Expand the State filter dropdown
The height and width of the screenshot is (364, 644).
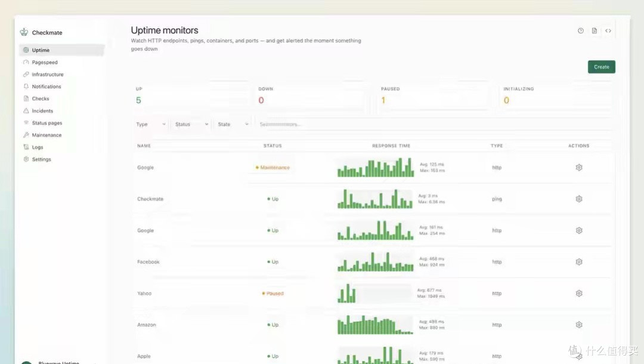click(x=233, y=124)
